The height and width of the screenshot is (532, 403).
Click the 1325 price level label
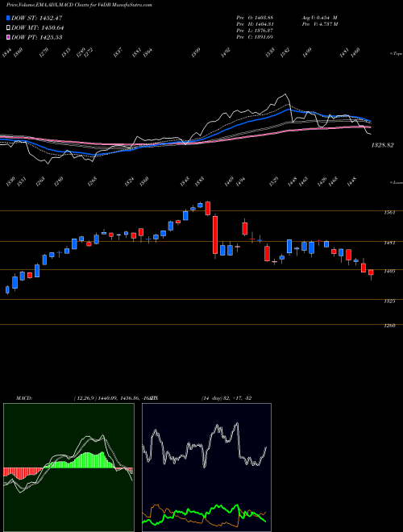point(389,301)
